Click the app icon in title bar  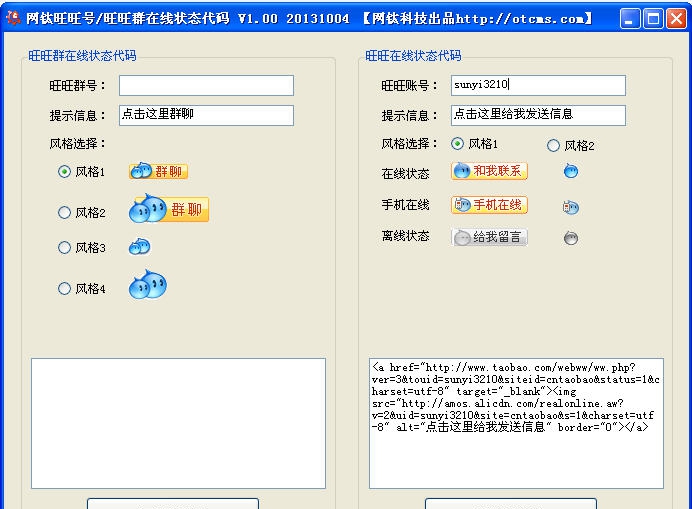[x=13, y=18]
